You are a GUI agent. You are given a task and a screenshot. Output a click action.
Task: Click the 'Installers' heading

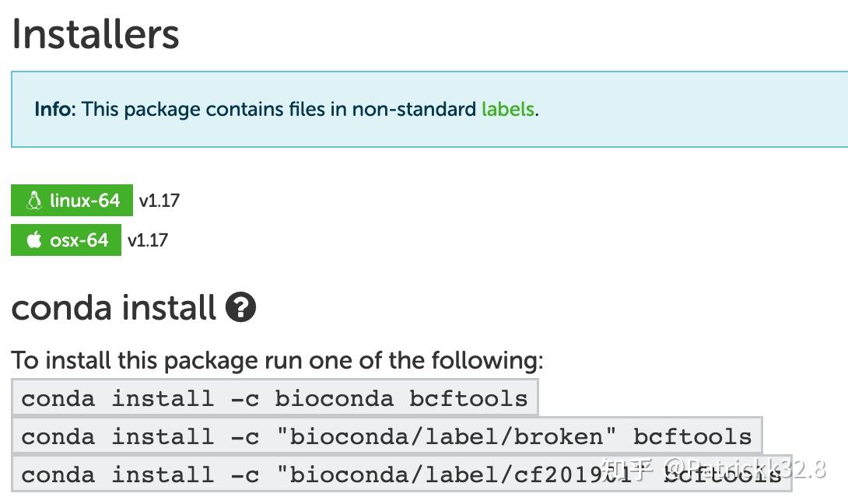pos(96,34)
